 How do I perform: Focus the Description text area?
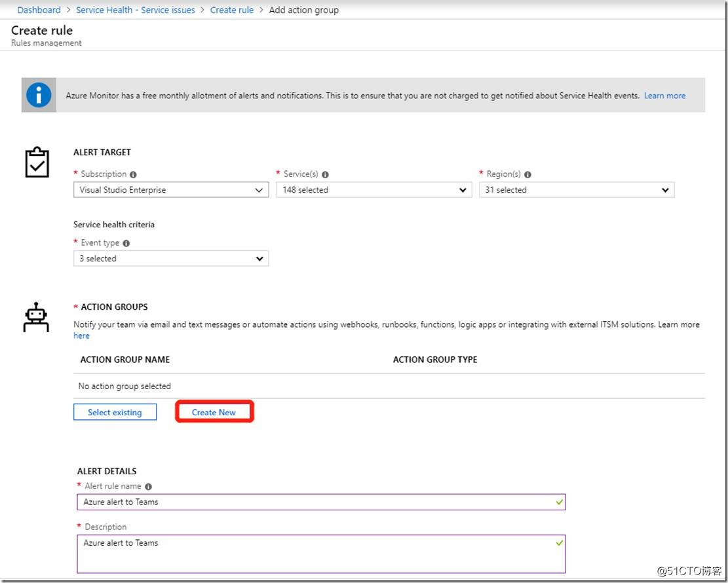point(321,554)
